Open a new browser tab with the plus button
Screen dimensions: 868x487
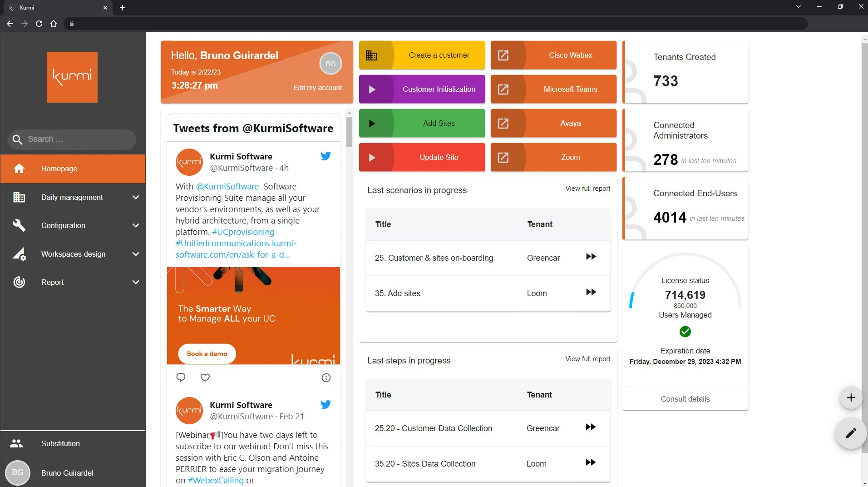122,8
